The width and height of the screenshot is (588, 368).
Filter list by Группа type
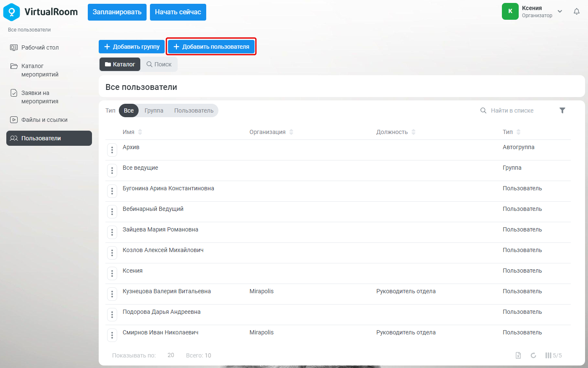point(154,110)
